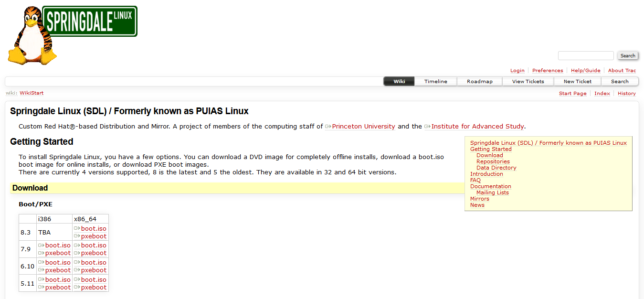
Task: Open the New Ticket tab
Action: point(577,81)
